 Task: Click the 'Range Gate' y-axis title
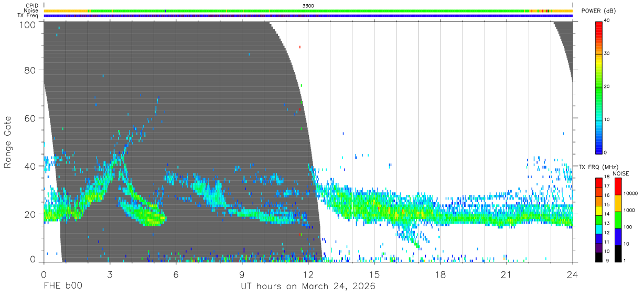[8, 141]
